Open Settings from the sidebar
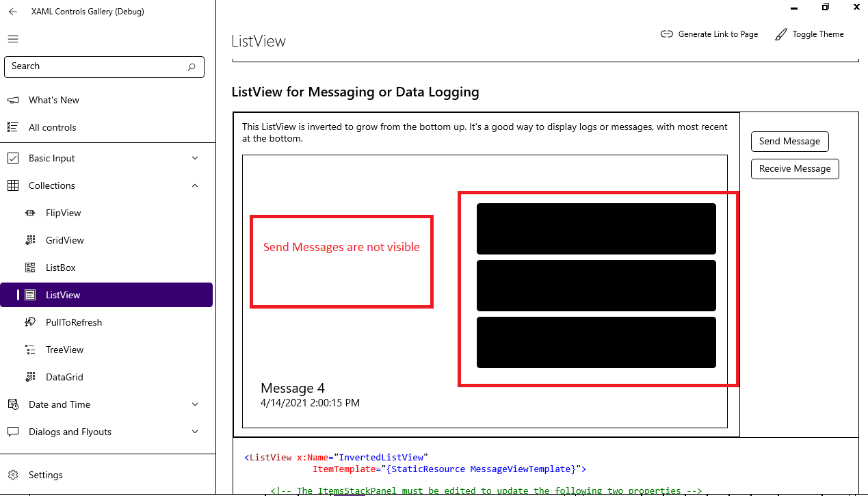 (107, 475)
